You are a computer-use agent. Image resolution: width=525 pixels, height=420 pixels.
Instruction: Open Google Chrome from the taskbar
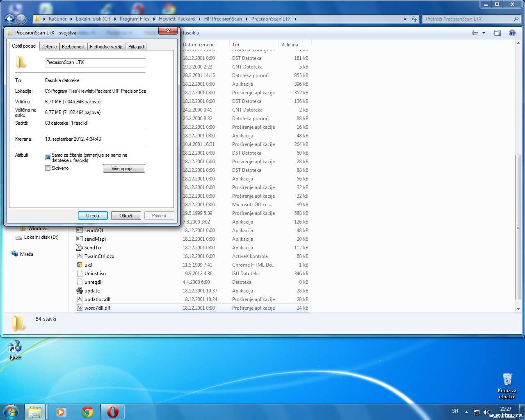point(87,411)
